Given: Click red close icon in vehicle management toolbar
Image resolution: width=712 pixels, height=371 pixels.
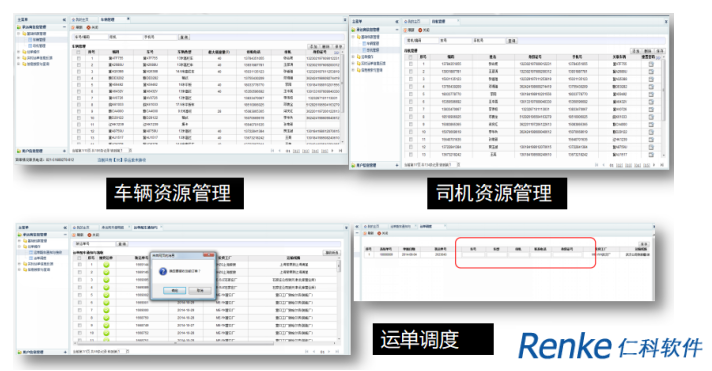Looking at the screenshot, I should (89, 28).
